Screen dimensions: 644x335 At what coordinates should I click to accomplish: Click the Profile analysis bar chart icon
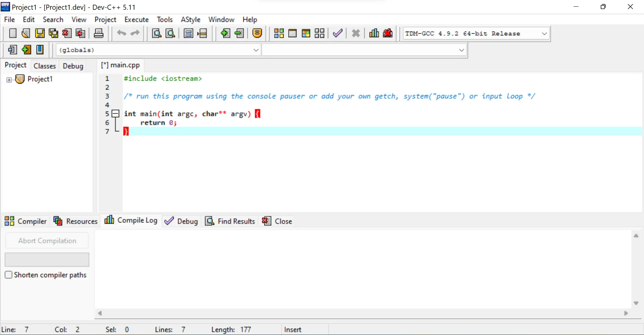pyautogui.click(x=374, y=33)
